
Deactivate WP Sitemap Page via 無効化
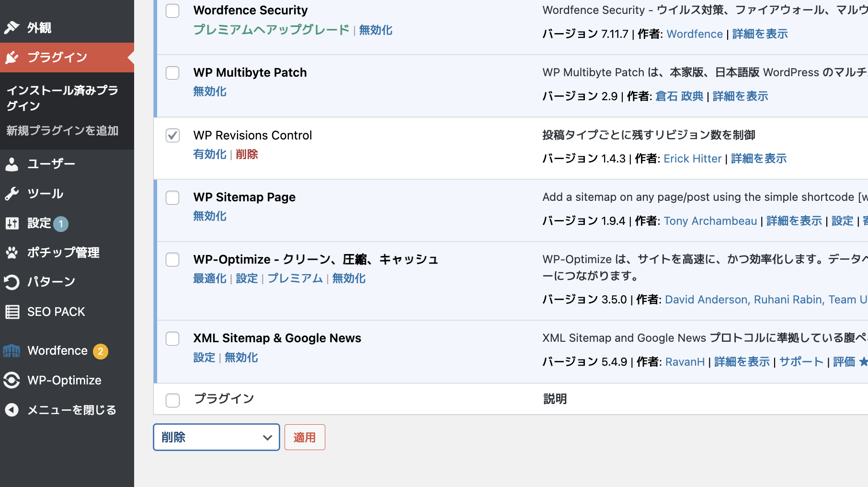pyautogui.click(x=210, y=216)
